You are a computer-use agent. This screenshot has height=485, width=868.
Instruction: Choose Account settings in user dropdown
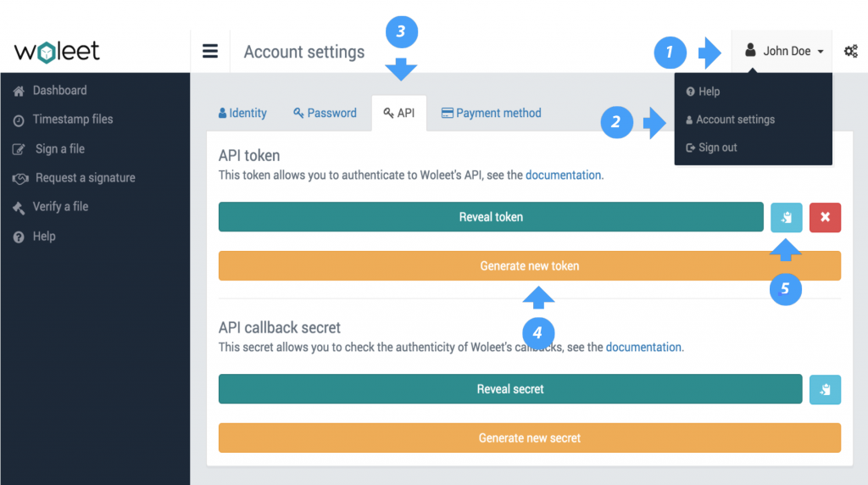[730, 120]
